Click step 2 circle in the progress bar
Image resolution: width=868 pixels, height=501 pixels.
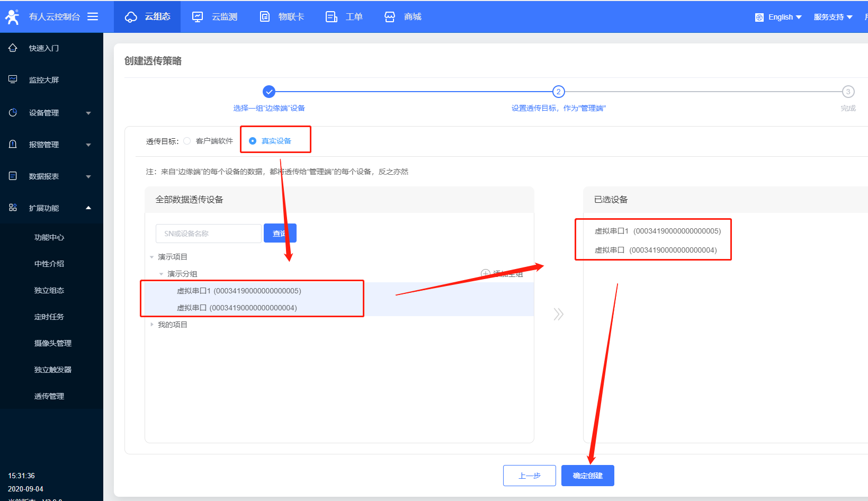558,92
